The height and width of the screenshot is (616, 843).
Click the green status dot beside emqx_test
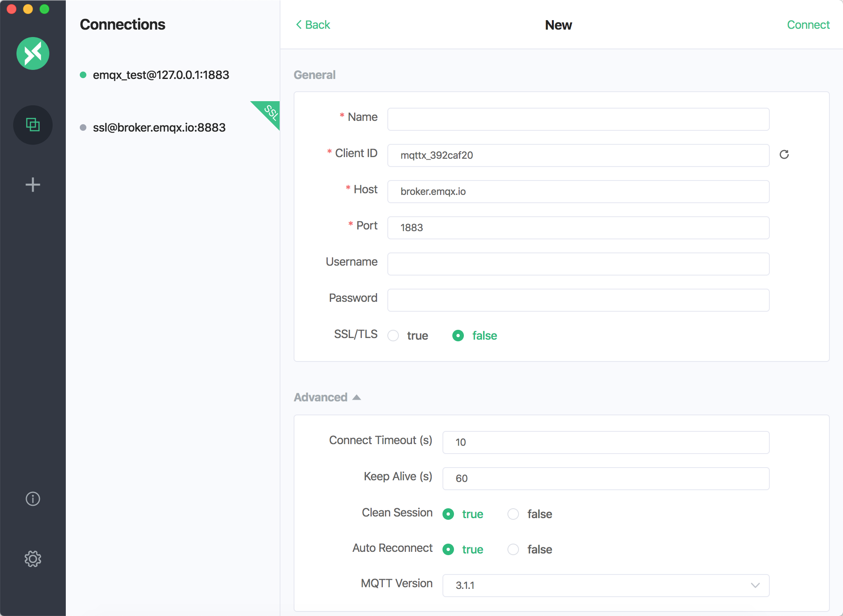pyautogui.click(x=83, y=74)
